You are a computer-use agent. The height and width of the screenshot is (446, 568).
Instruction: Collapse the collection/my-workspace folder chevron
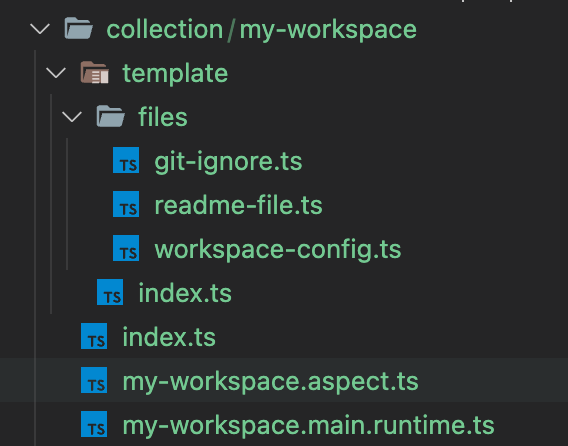[x=40, y=29]
